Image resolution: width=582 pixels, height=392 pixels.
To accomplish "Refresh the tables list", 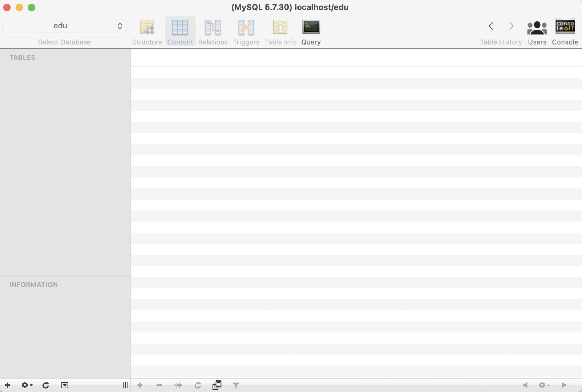I will tap(46, 385).
